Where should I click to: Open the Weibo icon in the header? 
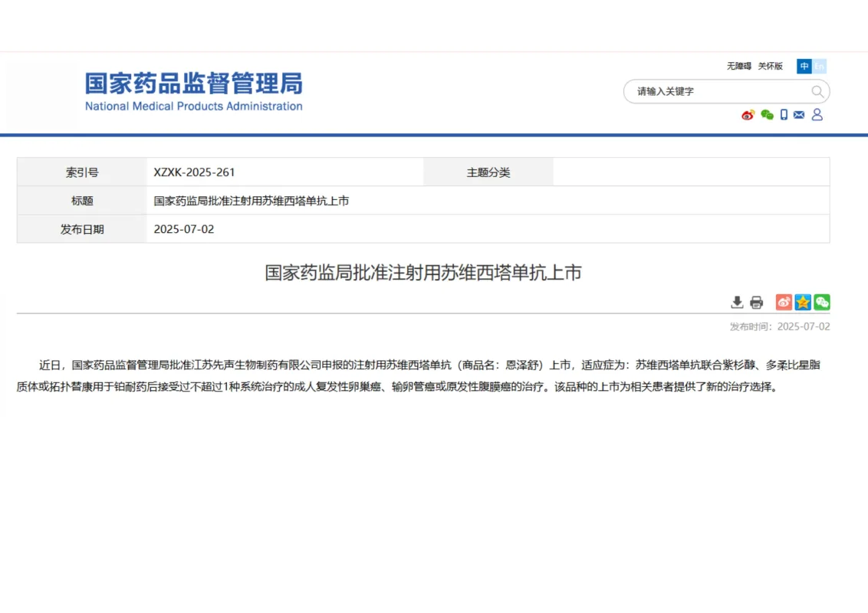747,115
